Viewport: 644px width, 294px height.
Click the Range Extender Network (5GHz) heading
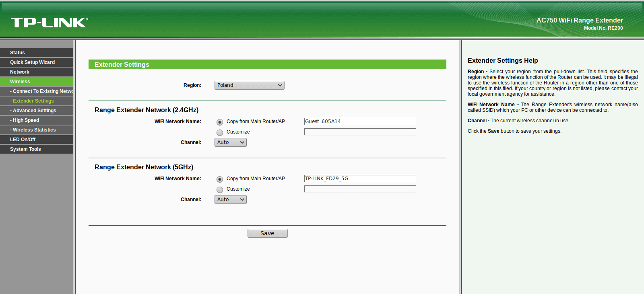click(144, 167)
